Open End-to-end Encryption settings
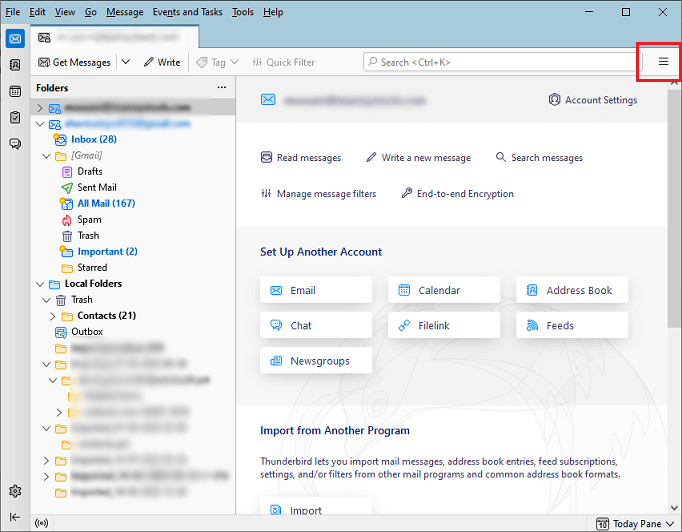 pyautogui.click(x=457, y=194)
